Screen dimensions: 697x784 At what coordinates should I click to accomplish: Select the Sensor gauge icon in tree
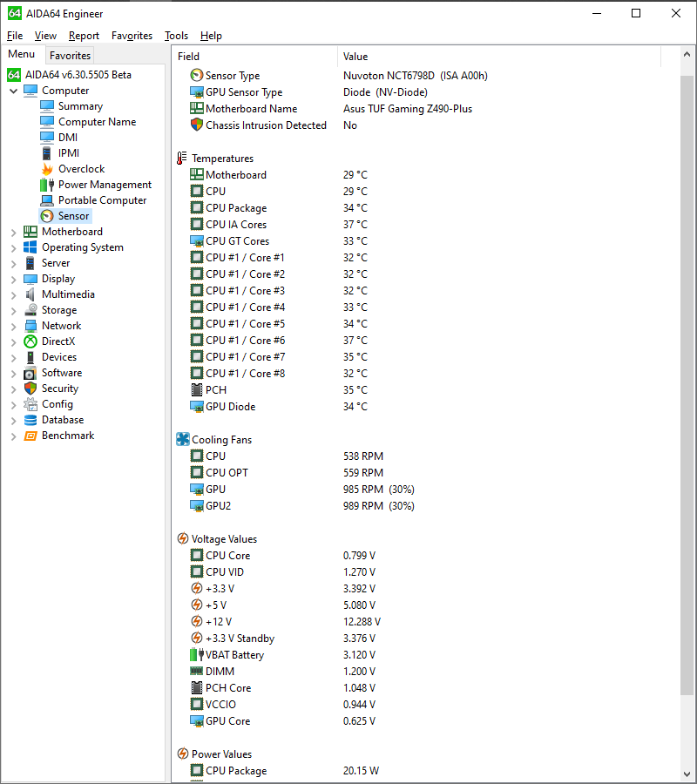pyautogui.click(x=47, y=216)
